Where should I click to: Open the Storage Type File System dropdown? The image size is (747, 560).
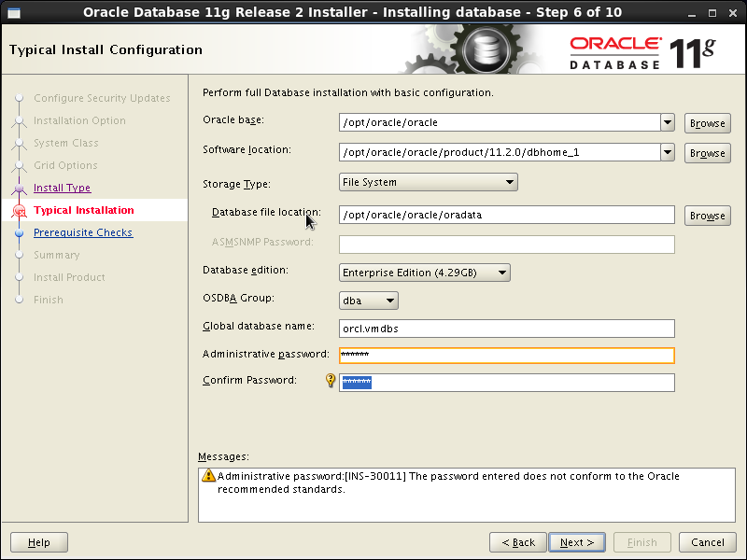(x=429, y=182)
